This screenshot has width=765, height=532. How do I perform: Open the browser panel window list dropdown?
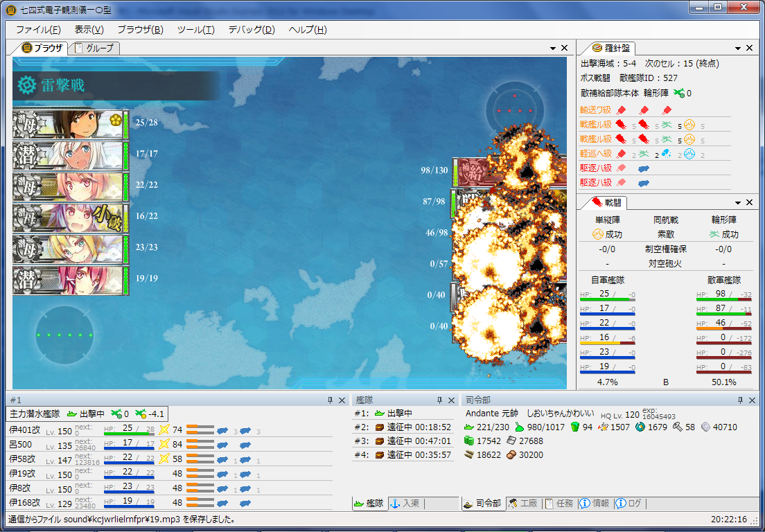coord(553,48)
